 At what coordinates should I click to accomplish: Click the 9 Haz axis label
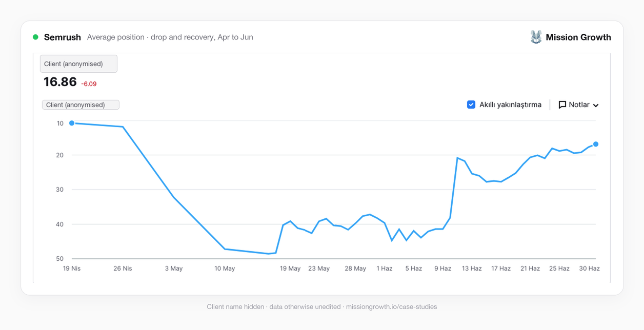tap(443, 269)
